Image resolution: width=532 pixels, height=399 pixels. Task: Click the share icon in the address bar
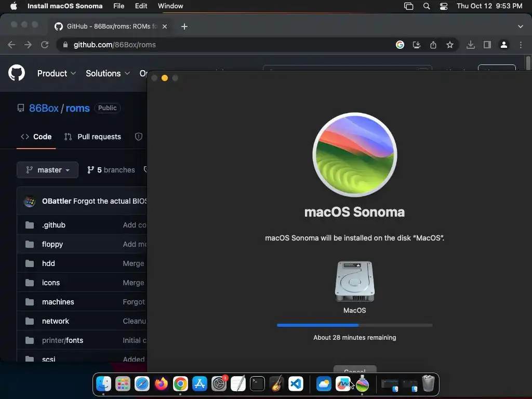433,45
